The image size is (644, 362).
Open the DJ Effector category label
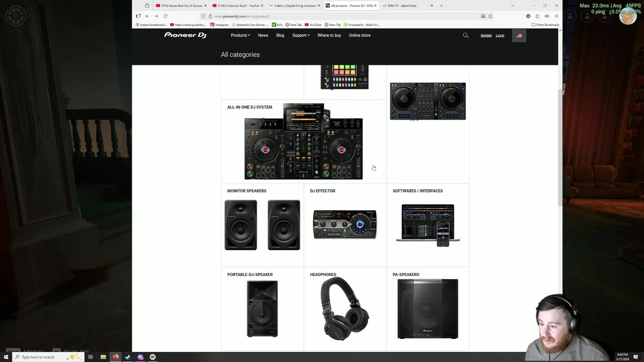tap(323, 191)
